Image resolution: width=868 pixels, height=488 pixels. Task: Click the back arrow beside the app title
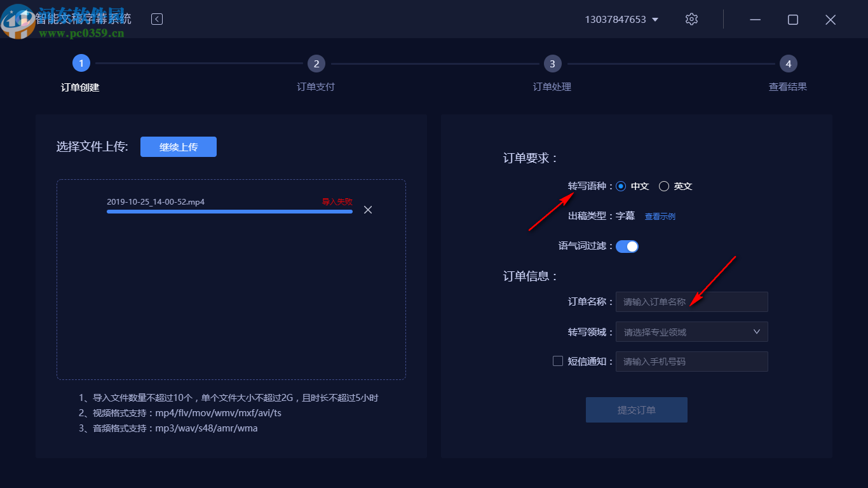156,19
